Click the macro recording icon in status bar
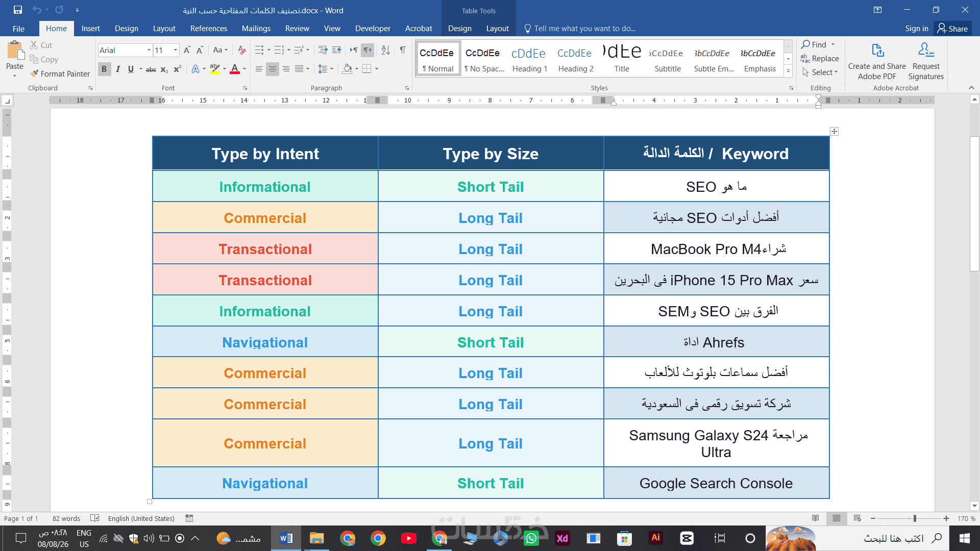The image size is (980, 551). tap(189, 518)
